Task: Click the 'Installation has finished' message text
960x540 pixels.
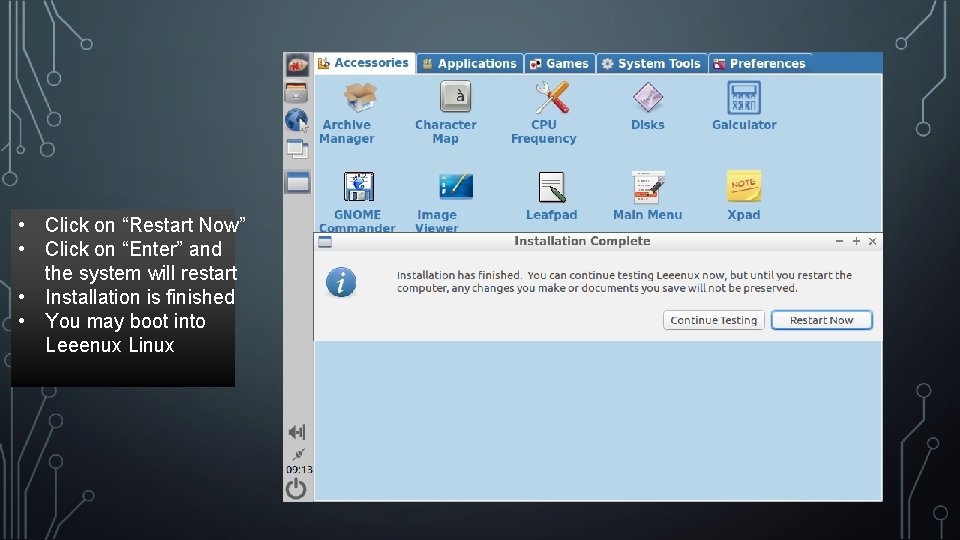Action: pyautogui.click(x=624, y=282)
